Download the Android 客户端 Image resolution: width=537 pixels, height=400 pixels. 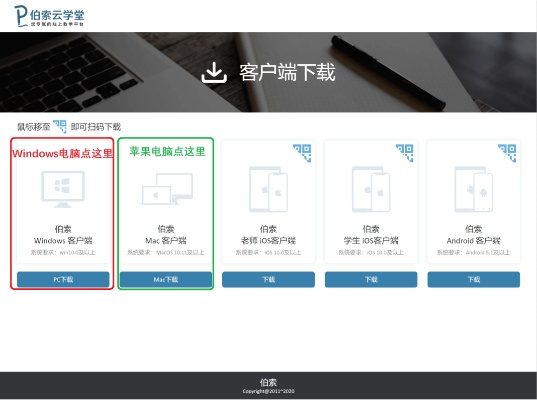pyautogui.click(x=474, y=279)
